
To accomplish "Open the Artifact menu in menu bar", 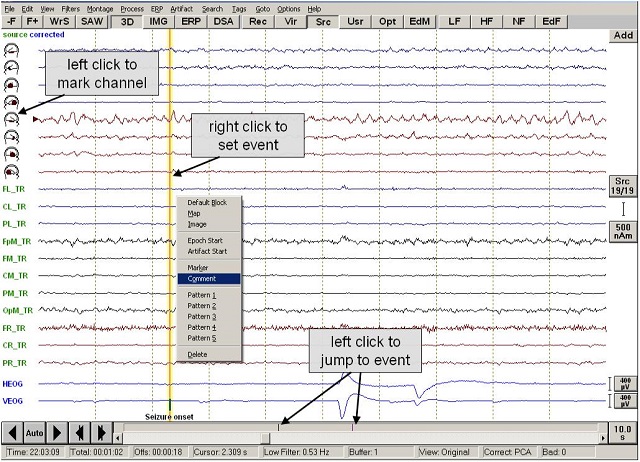I will [x=181, y=8].
